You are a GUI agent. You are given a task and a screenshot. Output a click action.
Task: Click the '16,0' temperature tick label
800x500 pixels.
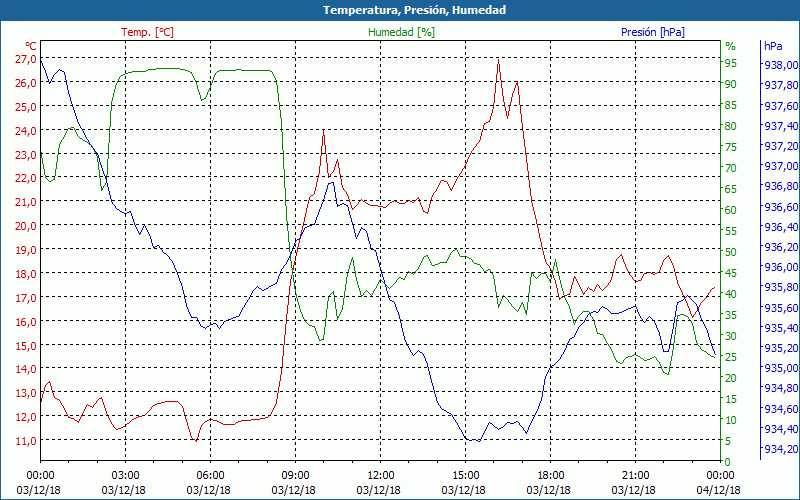[26, 321]
